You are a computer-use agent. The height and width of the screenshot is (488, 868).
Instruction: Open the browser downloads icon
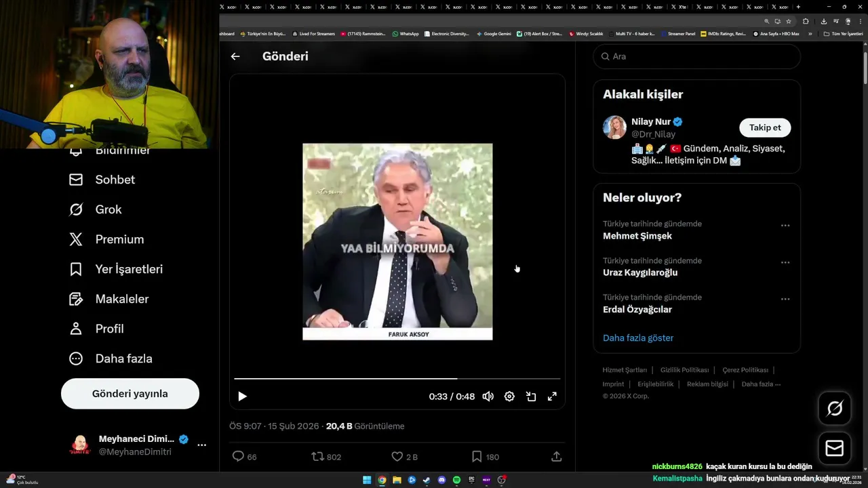[x=824, y=21]
